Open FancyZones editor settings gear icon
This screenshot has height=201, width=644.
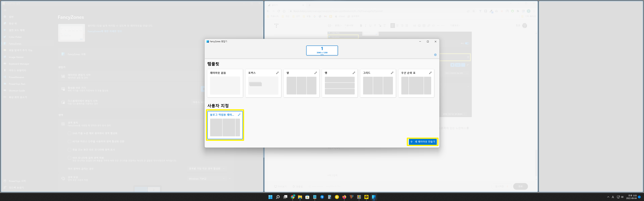coord(435,55)
